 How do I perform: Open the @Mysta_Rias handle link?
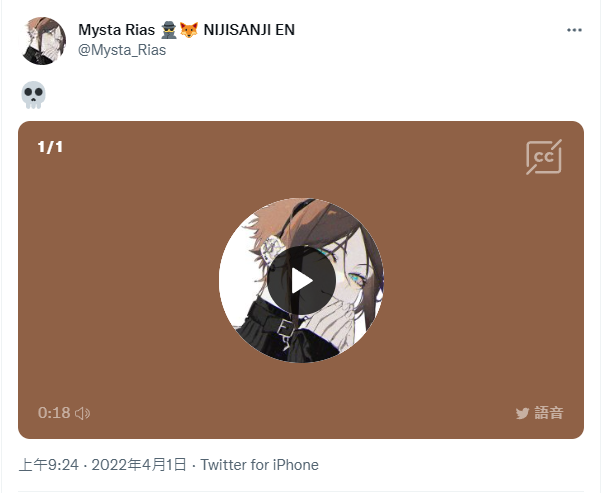(x=122, y=50)
